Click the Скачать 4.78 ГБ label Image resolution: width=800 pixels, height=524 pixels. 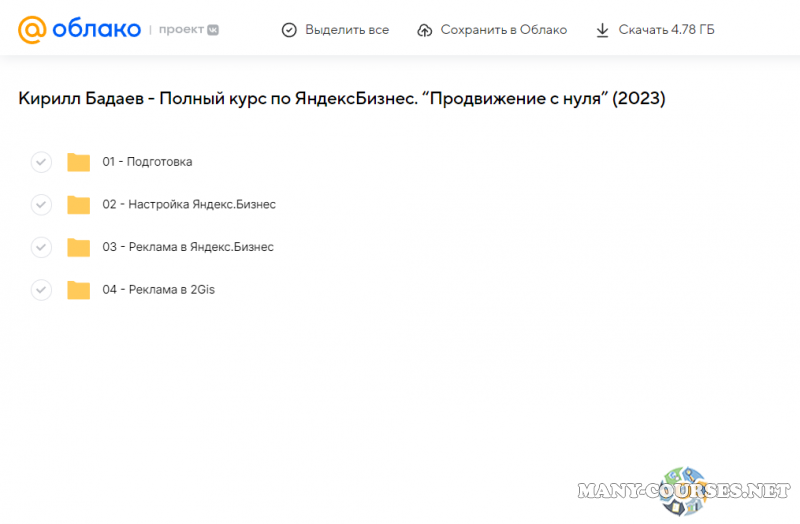pos(666,30)
